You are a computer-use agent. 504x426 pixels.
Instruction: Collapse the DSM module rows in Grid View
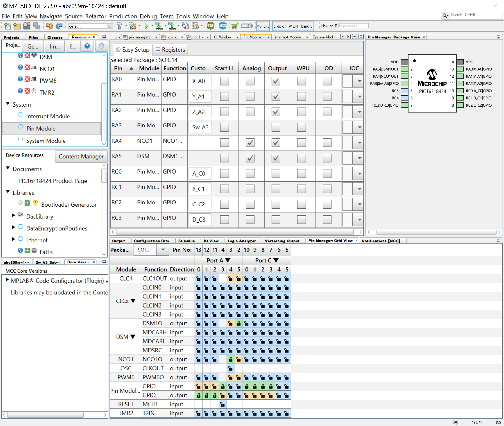coord(133,337)
